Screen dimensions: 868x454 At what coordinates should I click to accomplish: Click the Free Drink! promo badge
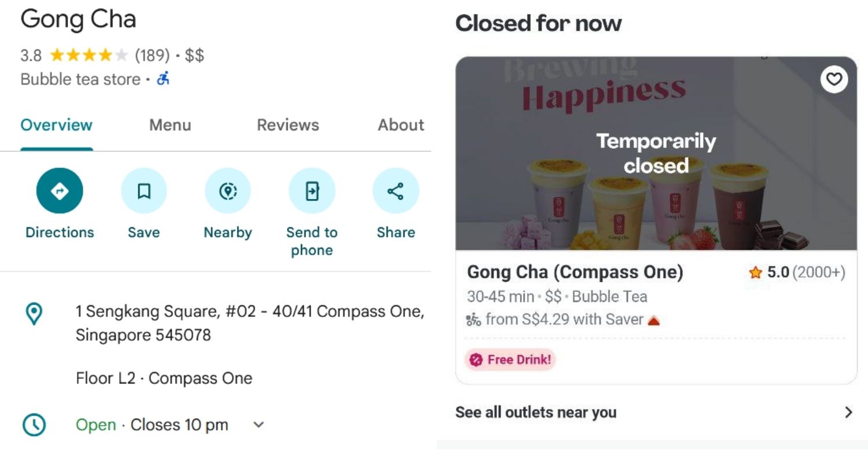[510, 360]
